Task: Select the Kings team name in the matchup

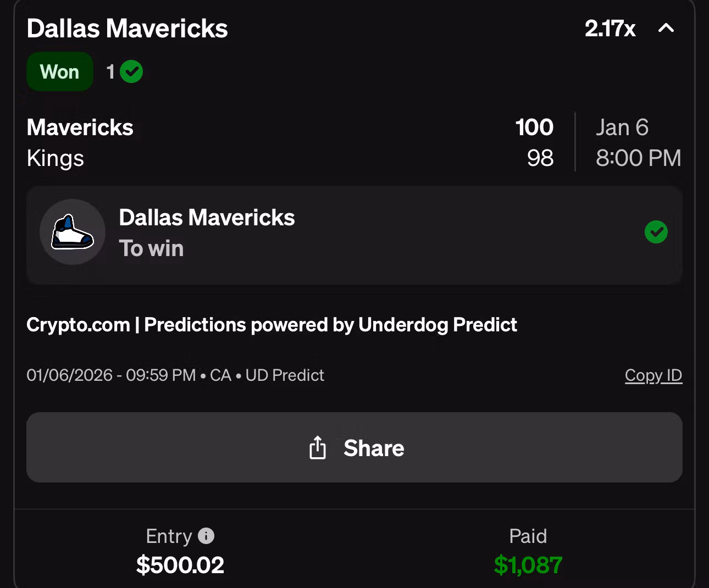Action: click(x=56, y=158)
